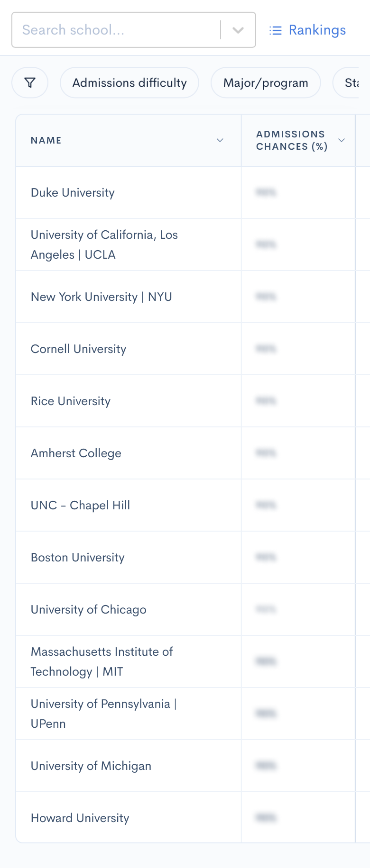This screenshot has width=370, height=868.
Task: Open University of California, Los Angeles entry
Action: 104,244
